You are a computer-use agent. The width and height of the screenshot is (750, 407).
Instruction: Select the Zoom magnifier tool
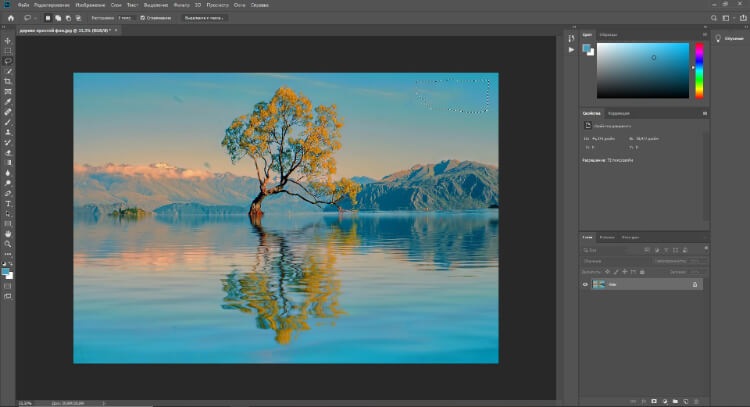(x=8, y=244)
